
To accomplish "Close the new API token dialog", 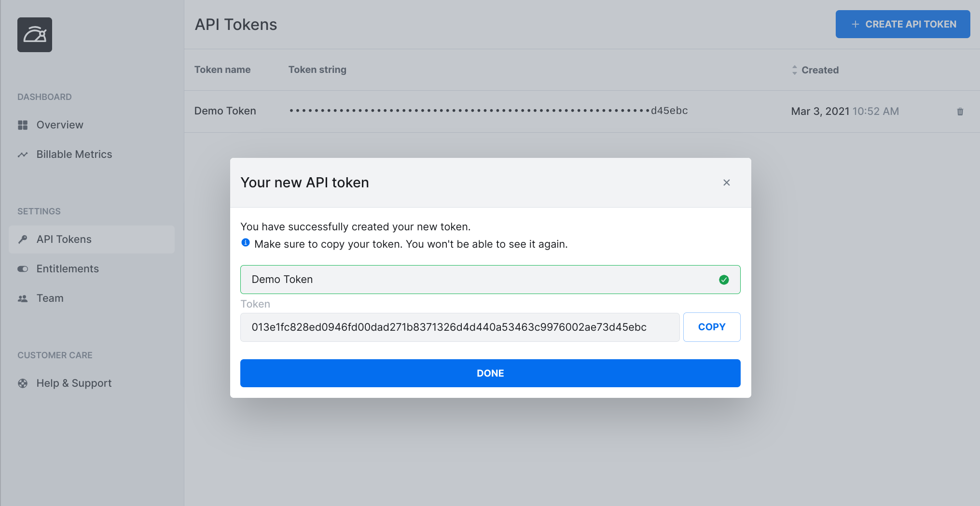I will 726,183.
